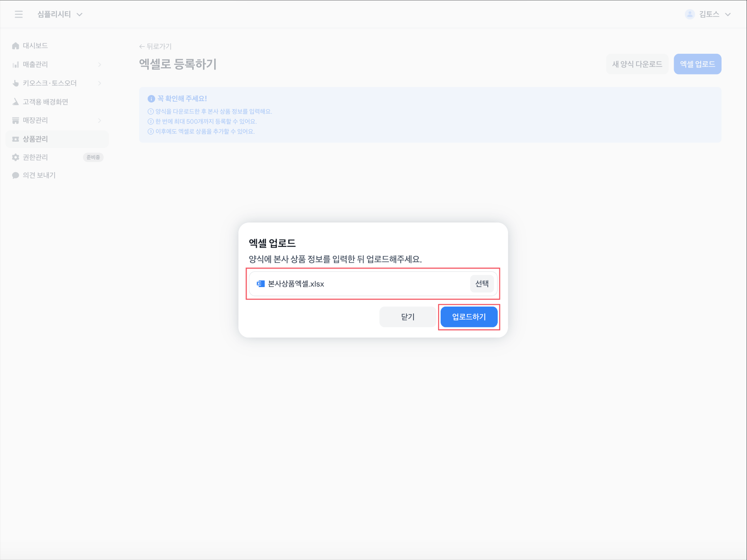The image size is (747, 560).
Task: Close the dialog with 닫기
Action: click(408, 317)
